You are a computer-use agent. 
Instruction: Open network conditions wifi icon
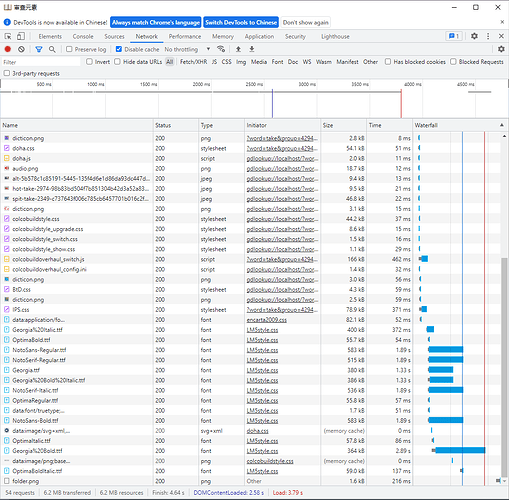[x=221, y=49]
